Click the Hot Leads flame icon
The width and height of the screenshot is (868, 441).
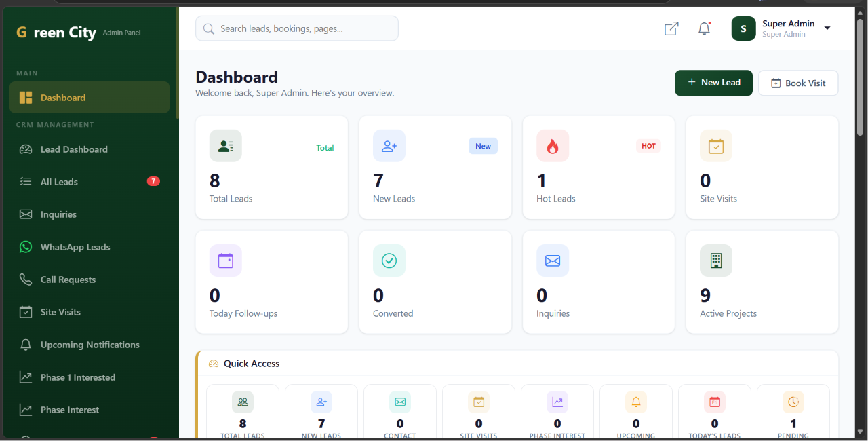(553, 146)
